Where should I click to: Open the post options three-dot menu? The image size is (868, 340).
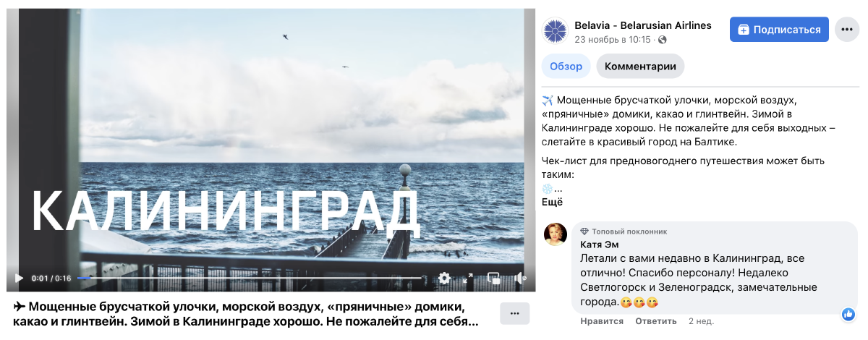[x=846, y=30]
